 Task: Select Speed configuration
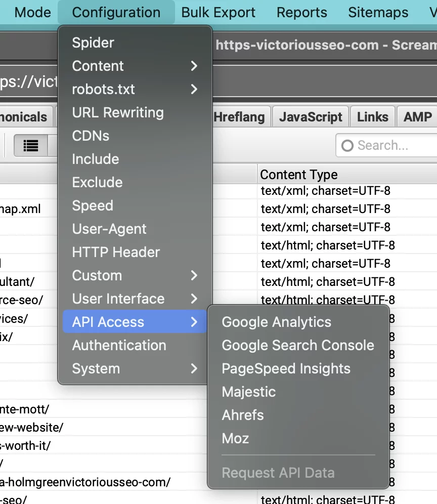click(135, 205)
